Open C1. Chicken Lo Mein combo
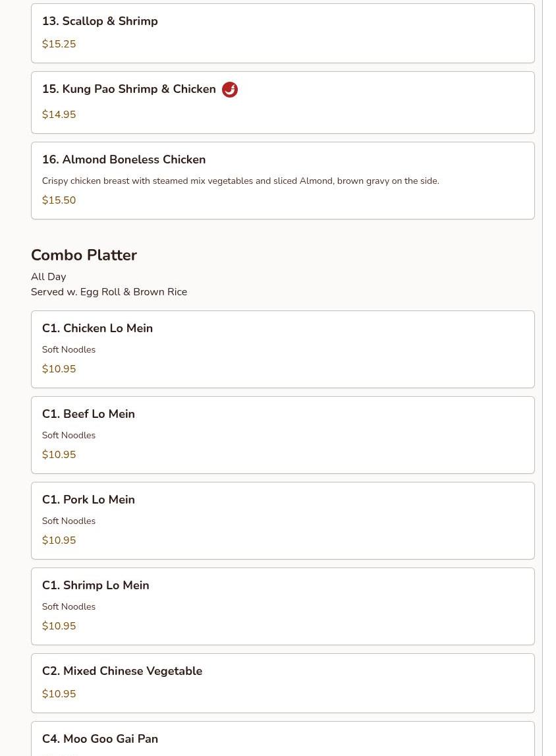This screenshot has width=556, height=756. coord(283,349)
